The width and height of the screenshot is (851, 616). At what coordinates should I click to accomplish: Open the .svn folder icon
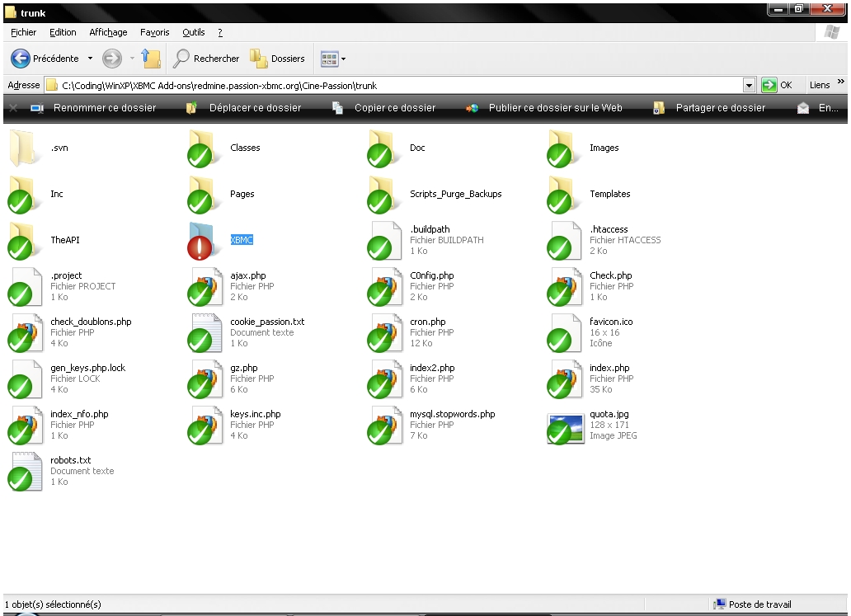[x=25, y=148]
